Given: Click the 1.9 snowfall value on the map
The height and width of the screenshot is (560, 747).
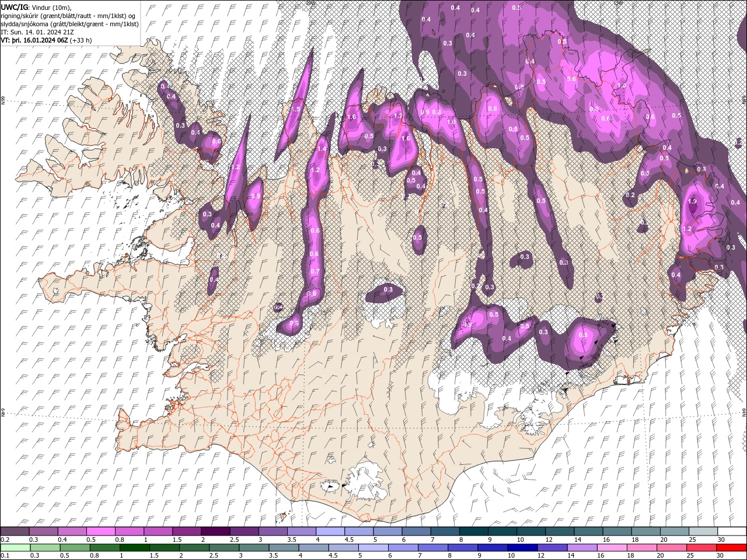Looking at the screenshot, I should pos(692,201).
